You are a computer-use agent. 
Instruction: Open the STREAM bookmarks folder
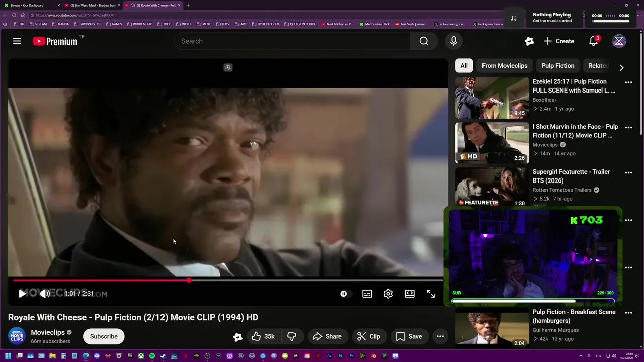click(x=38, y=24)
